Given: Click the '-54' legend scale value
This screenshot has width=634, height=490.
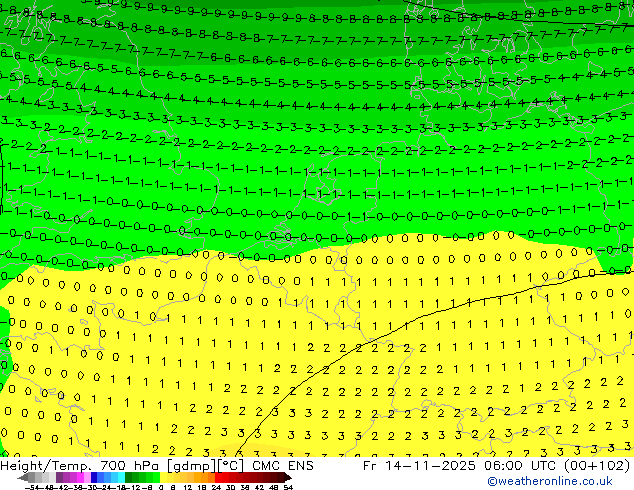Looking at the screenshot, I should [32, 487].
